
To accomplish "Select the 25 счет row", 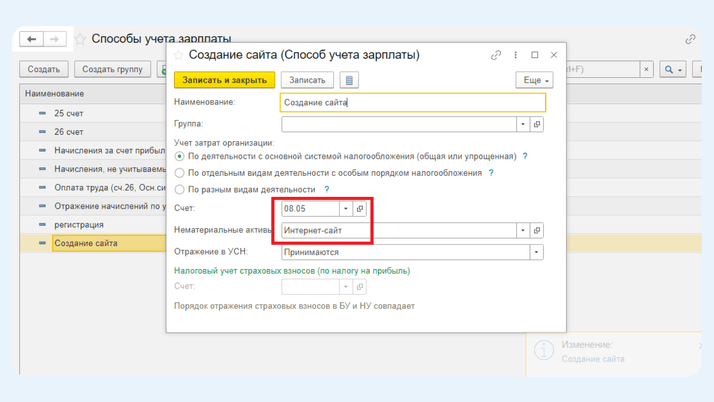I will coord(93,113).
